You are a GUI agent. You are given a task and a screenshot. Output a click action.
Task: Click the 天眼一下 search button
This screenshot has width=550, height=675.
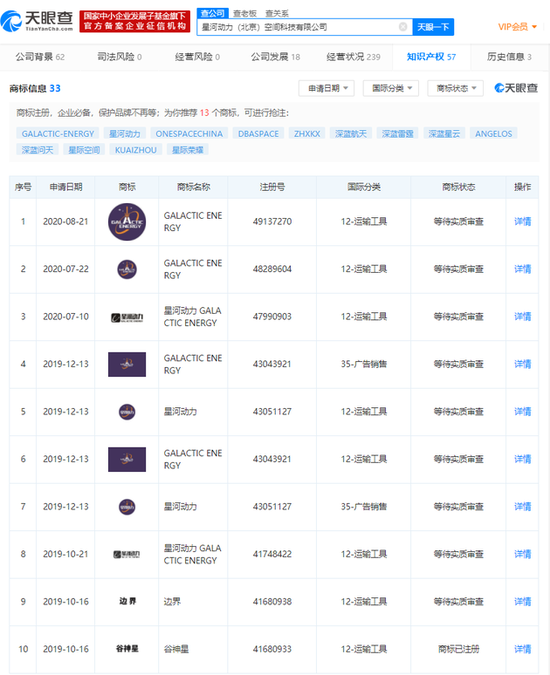(x=433, y=27)
